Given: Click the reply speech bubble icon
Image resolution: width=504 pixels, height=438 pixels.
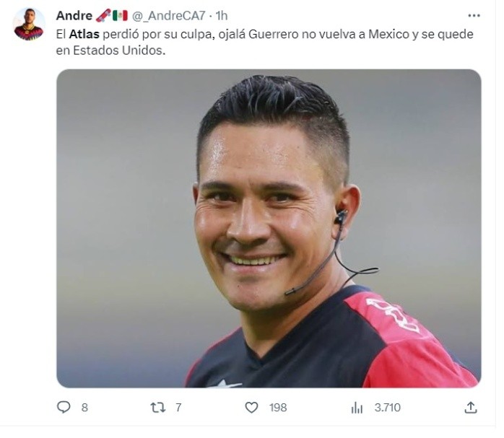Looking at the screenshot, I should [64, 407].
